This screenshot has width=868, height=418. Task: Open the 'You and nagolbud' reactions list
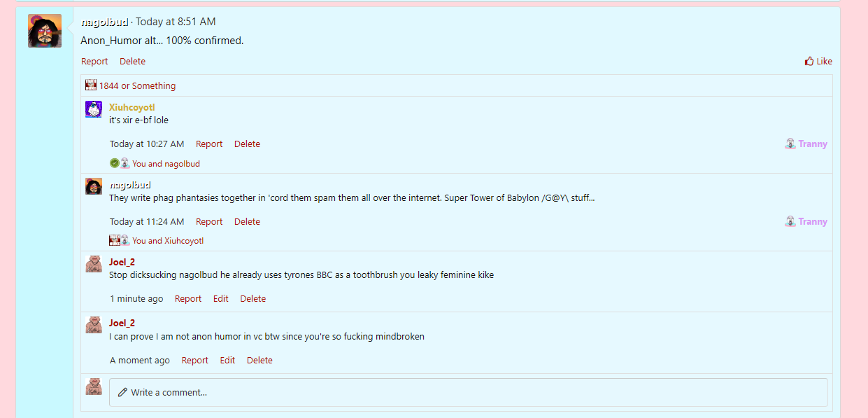pos(166,163)
